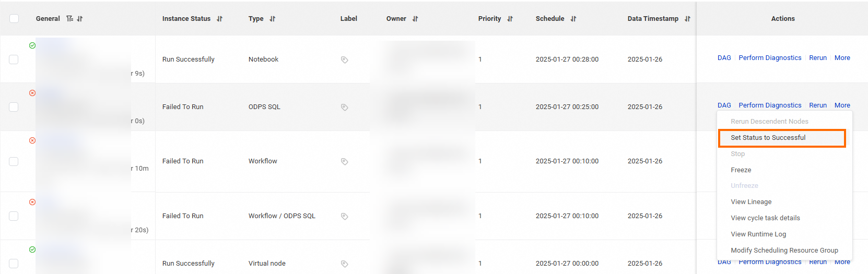Select checkbox for the failed Workflow row

click(x=14, y=161)
